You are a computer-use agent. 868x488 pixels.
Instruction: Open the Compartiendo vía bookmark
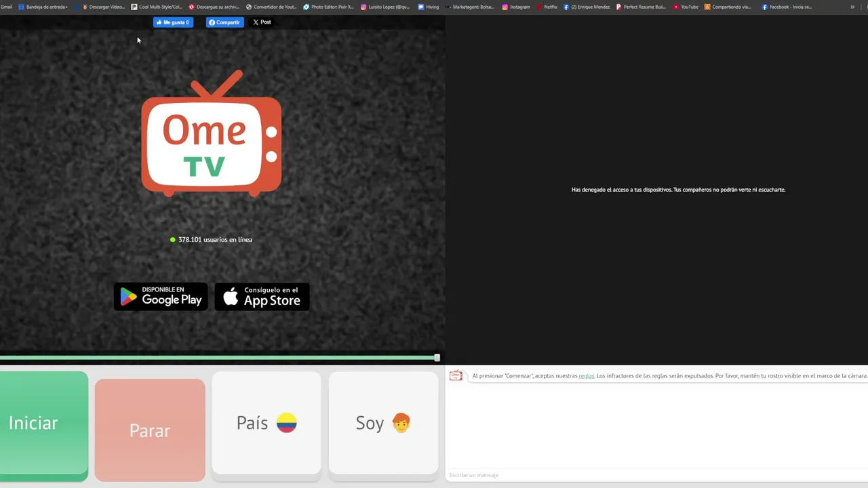728,7
